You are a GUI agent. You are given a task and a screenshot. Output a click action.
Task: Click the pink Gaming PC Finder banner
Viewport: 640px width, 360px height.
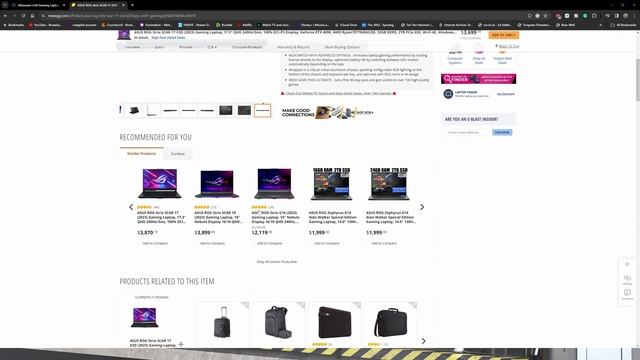pyautogui.click(x=478, y=79)
